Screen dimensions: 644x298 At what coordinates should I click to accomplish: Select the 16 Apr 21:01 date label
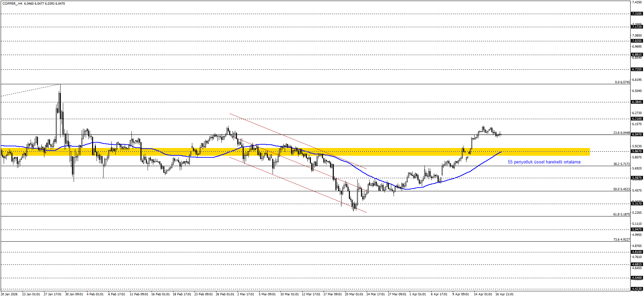[x=504, y=294]
